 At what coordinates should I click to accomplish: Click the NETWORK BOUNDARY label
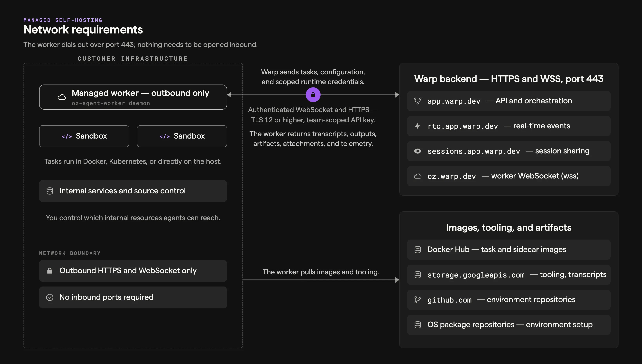point(70,253)
